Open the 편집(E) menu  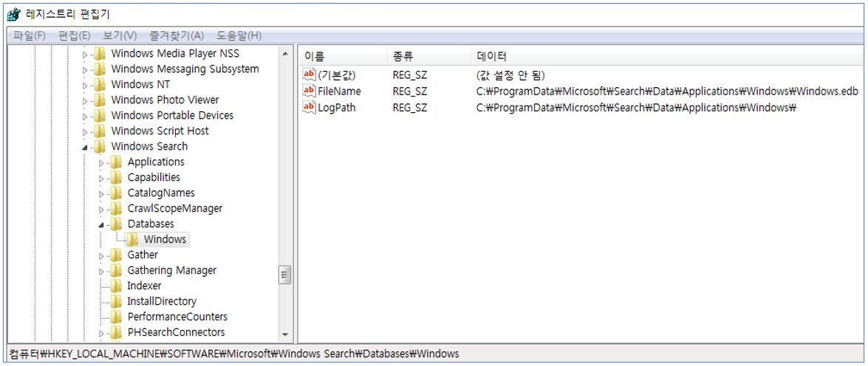point(74,35)
